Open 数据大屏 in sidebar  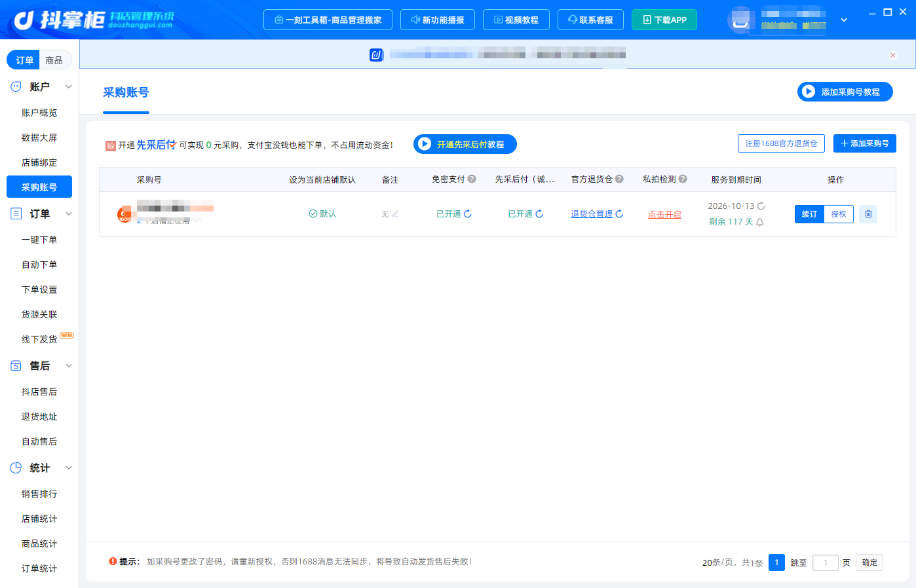click(x=39, y=138)
